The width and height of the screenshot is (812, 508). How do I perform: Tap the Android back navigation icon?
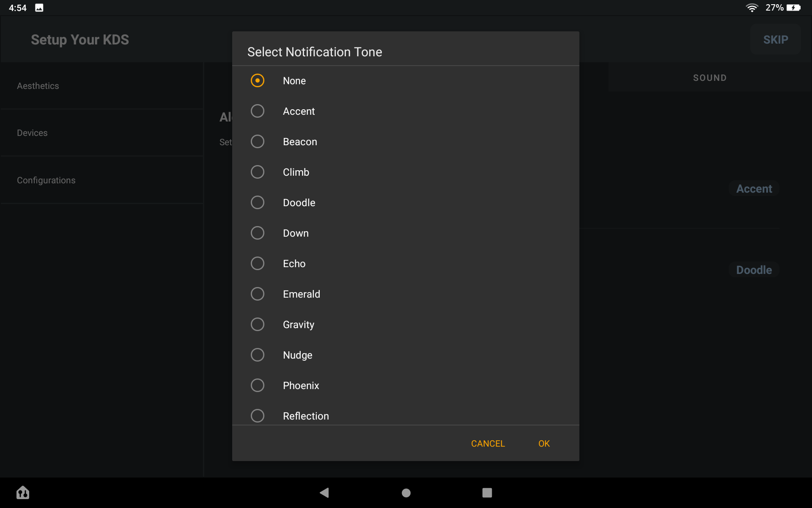point(324,492)
